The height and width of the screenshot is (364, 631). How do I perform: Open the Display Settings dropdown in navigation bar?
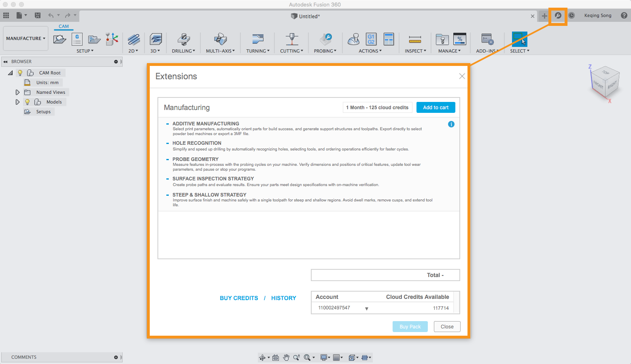click(326, 358)
